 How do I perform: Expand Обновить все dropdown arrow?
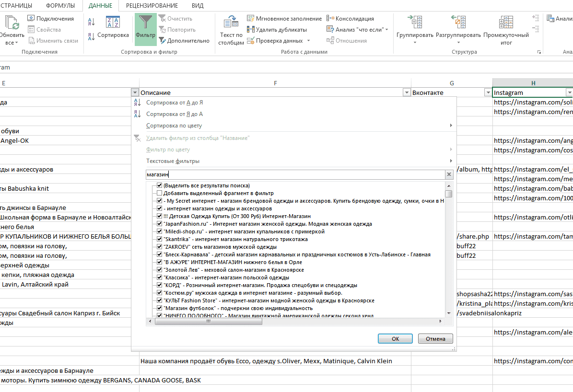pos(16,43)
